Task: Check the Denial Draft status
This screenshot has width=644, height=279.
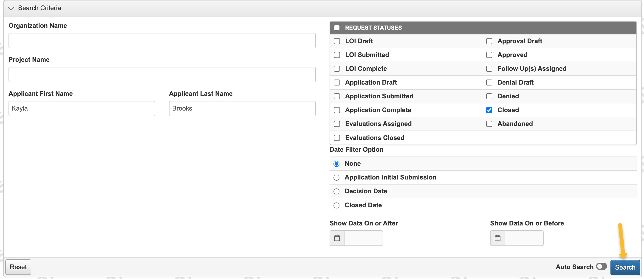Action: coord(489,82)
